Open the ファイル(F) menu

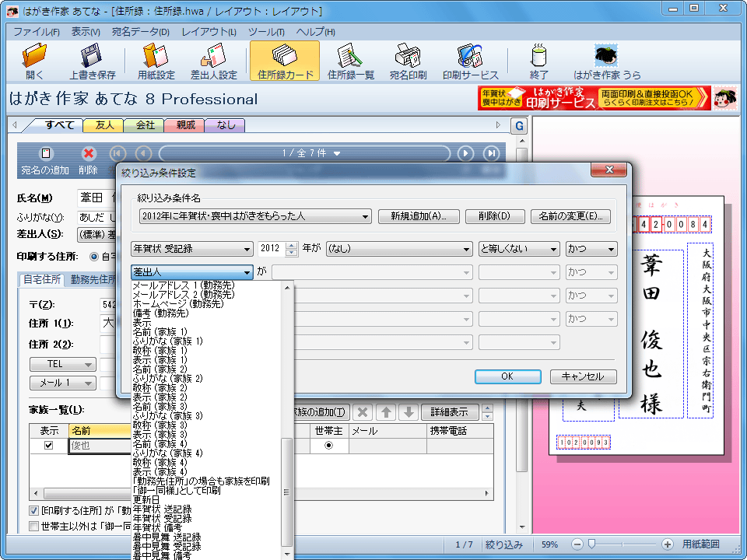tap(37, 32)
